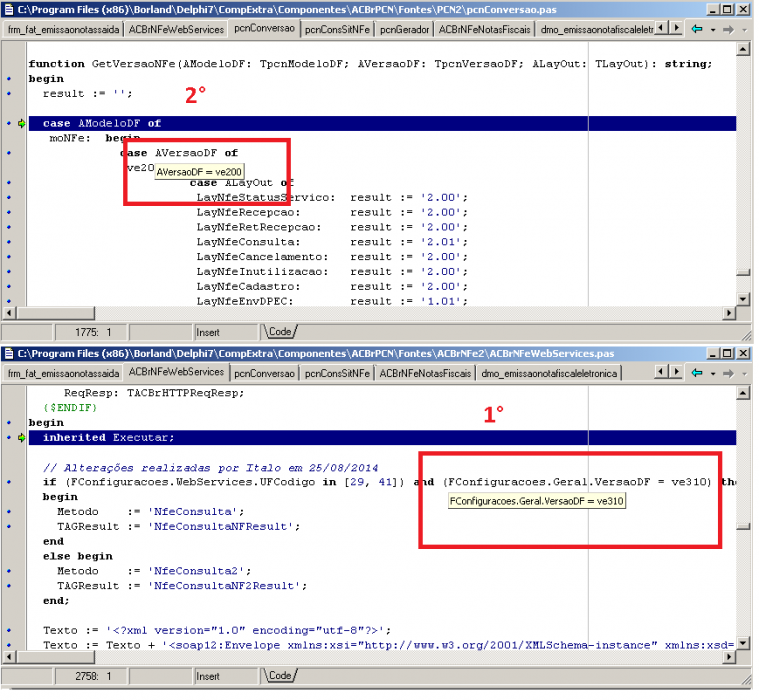Toggle breakpoint on Metodo := 'NfeConsulta' line
This screenshot has width=759, height=700.
[x=9, y=511]
